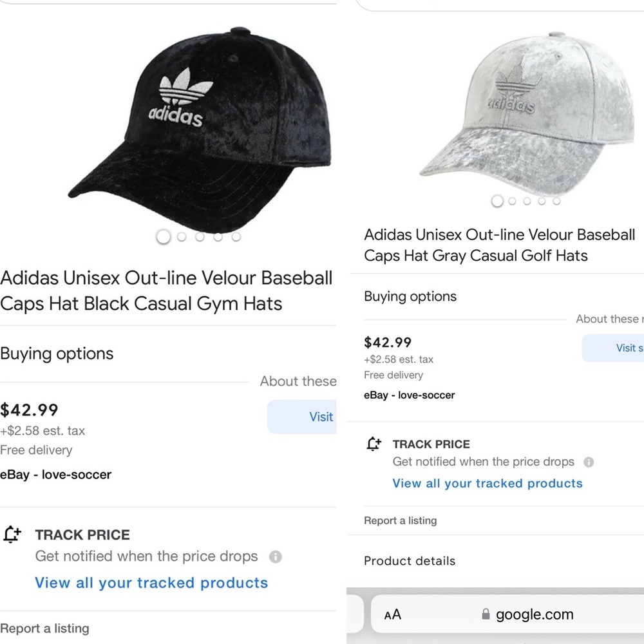The width and height of the screenshot is (644, 644).
Task: Select the first carousel dot under the black cap
Action: point(163,237)
